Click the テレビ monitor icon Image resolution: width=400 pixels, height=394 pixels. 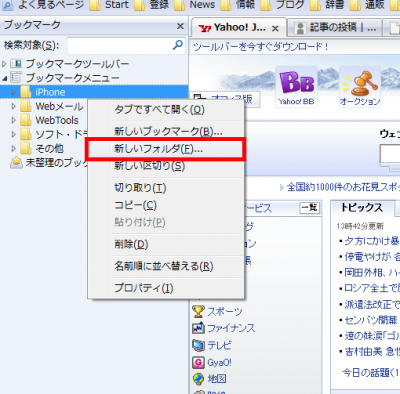(198, 345)
